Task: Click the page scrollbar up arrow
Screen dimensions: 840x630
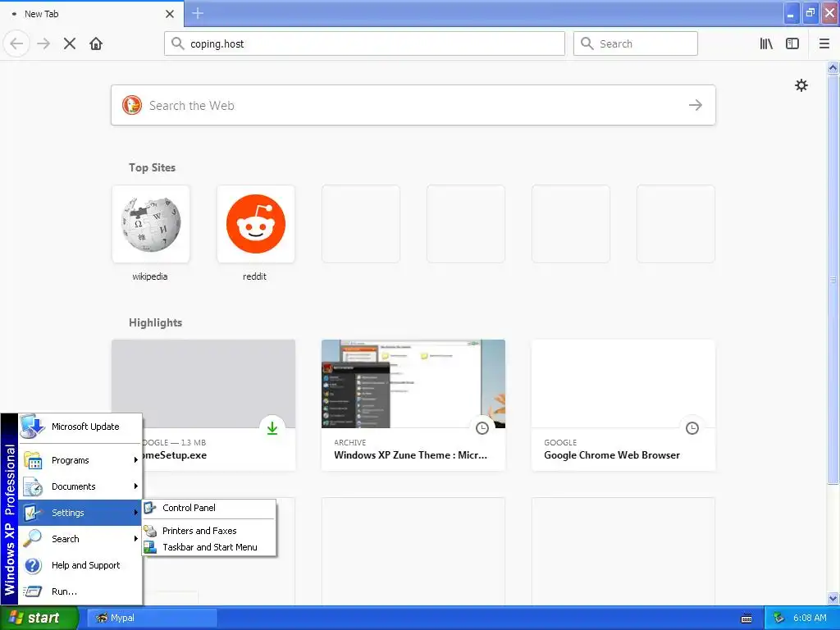Action: point(833,67)
